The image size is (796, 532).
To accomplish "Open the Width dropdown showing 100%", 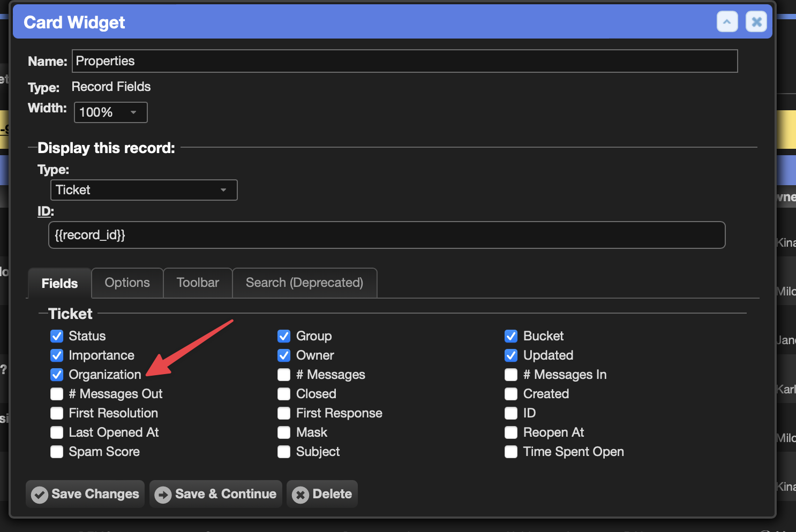I will [110, 112].
